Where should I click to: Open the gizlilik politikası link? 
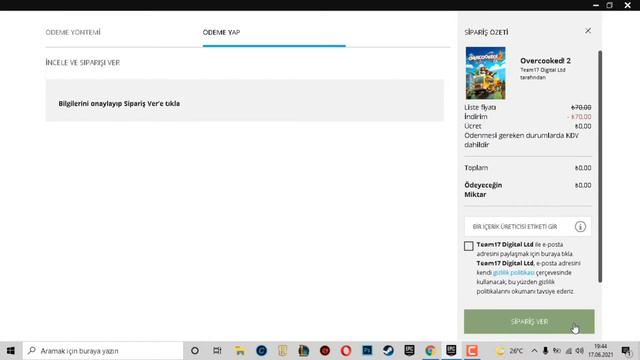coord(513,273)
